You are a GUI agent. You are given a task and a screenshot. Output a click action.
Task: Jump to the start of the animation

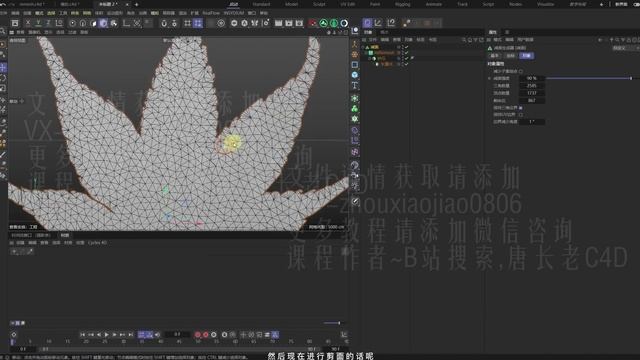pos(82,335)
